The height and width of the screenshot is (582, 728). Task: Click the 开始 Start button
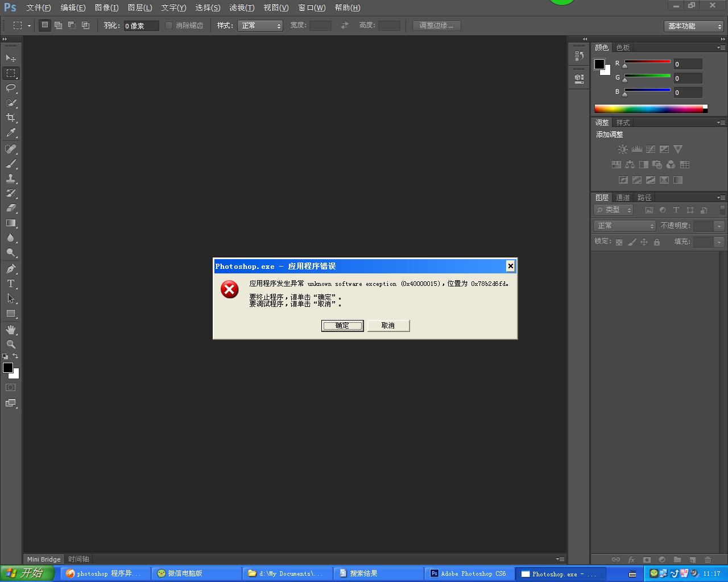coord(26,573)
